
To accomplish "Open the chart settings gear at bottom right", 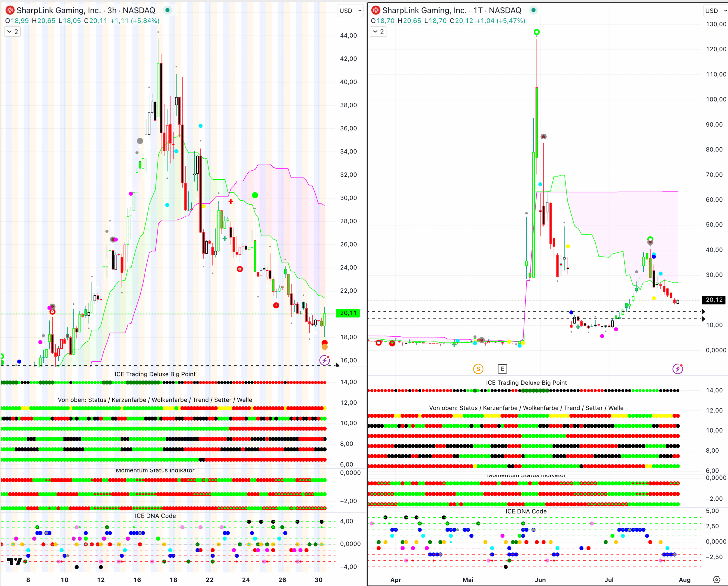I will coord(717,580).
